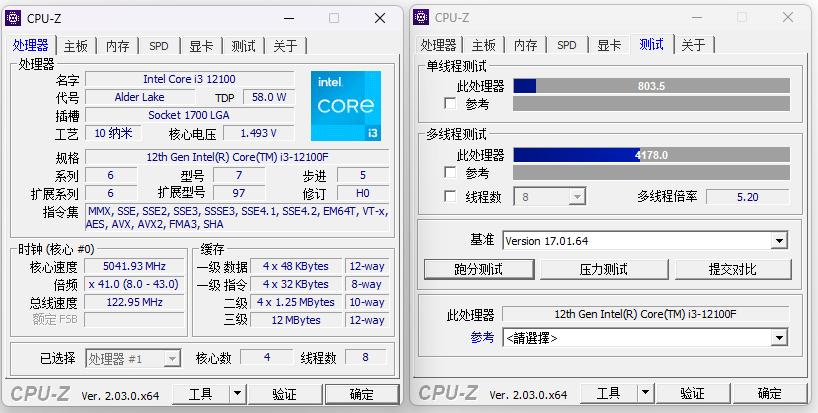Switch to 处理器 tab in right window

pyautogui.click(x=438, y=45)
